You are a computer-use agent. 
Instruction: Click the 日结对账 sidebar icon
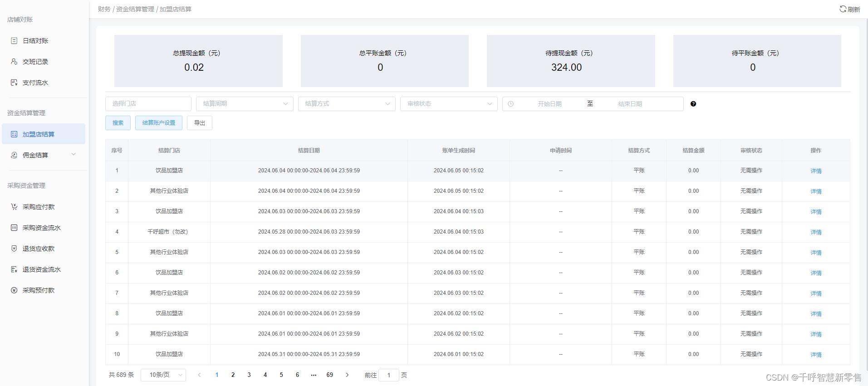[x=14, y=41]
